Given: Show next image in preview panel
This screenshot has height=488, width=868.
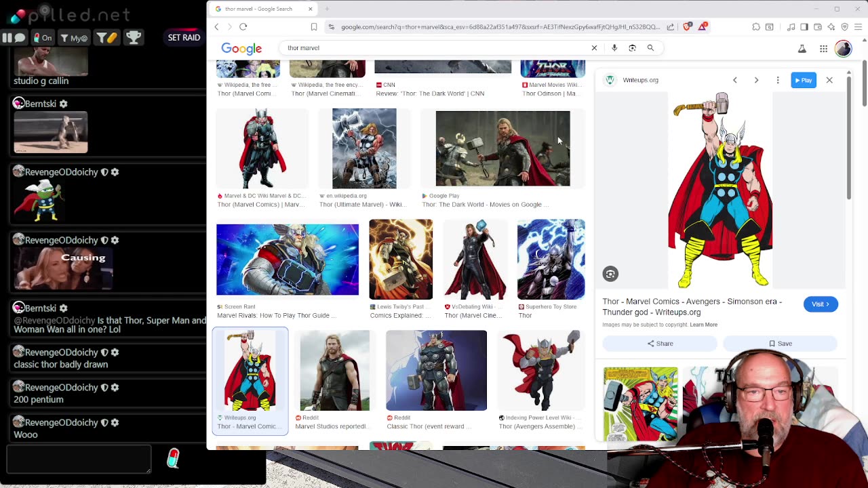Looking at the screenshot, I should point(756,80).
